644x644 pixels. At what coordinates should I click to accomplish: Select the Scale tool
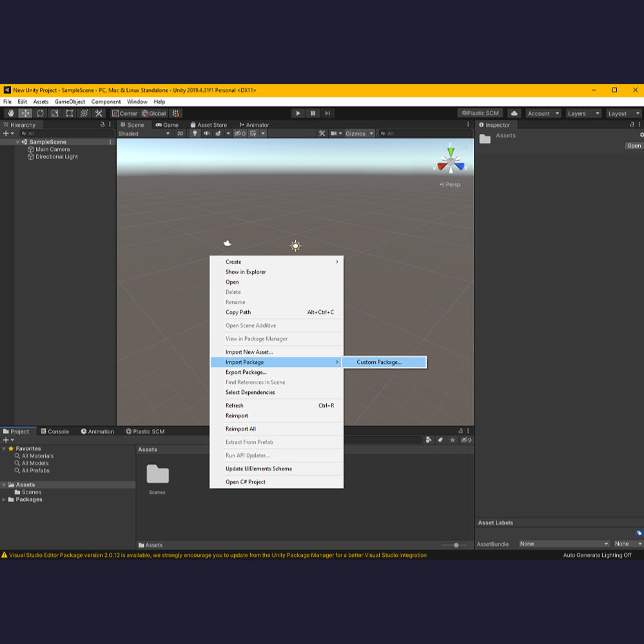pyautogui.click(x=55, y=113)
